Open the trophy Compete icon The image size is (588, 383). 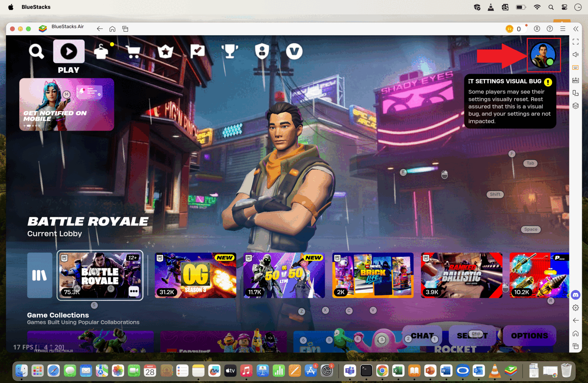coord(230,51)
